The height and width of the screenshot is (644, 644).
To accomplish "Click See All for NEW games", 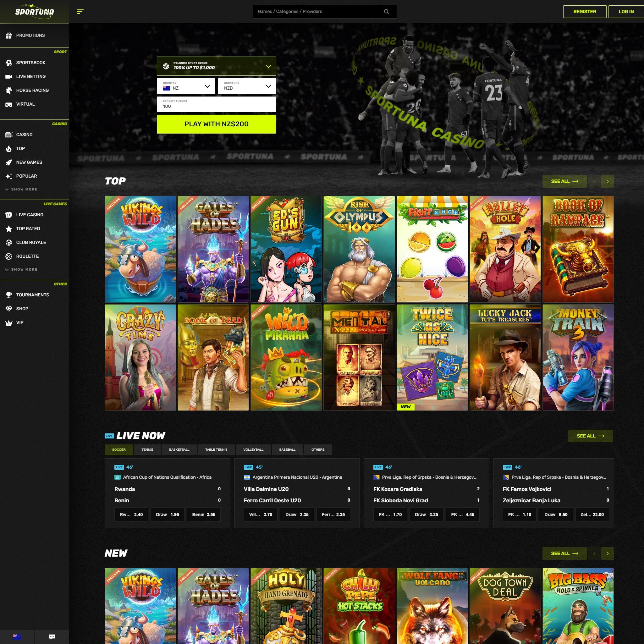I will (x=565, y=553).
